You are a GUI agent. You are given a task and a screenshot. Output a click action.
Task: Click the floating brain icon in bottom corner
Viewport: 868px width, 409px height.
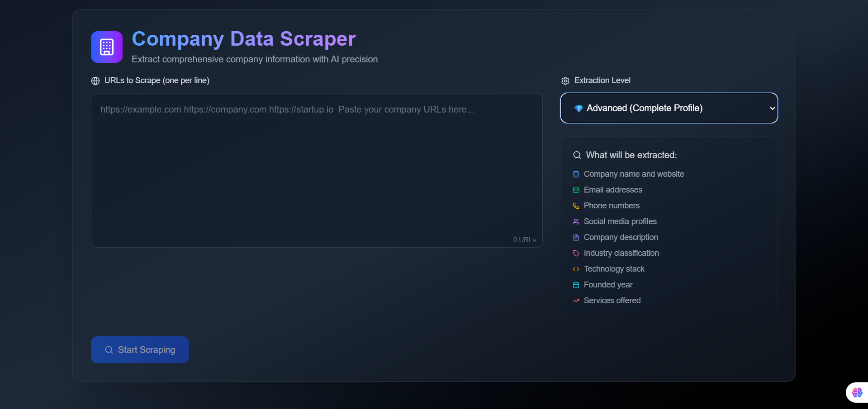click(856, 392)
